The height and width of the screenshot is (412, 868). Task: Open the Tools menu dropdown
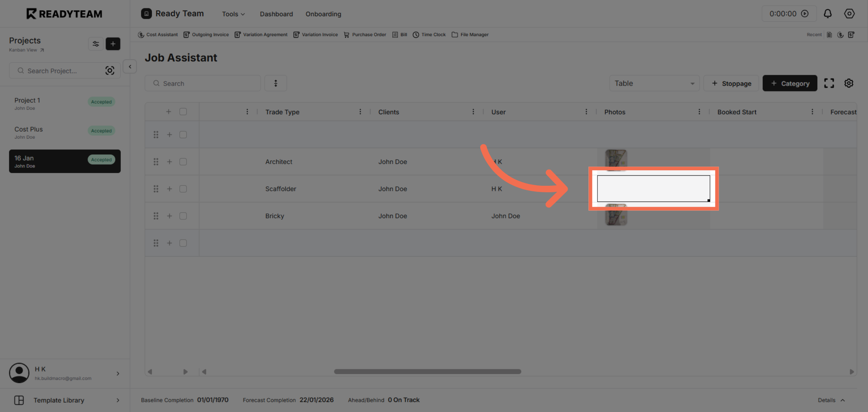click(233, 14)
